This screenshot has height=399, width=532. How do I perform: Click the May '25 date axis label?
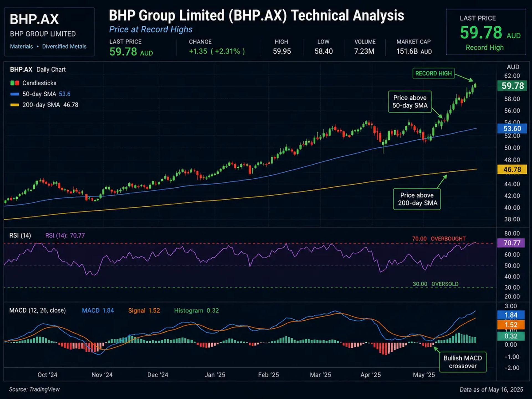424,375
